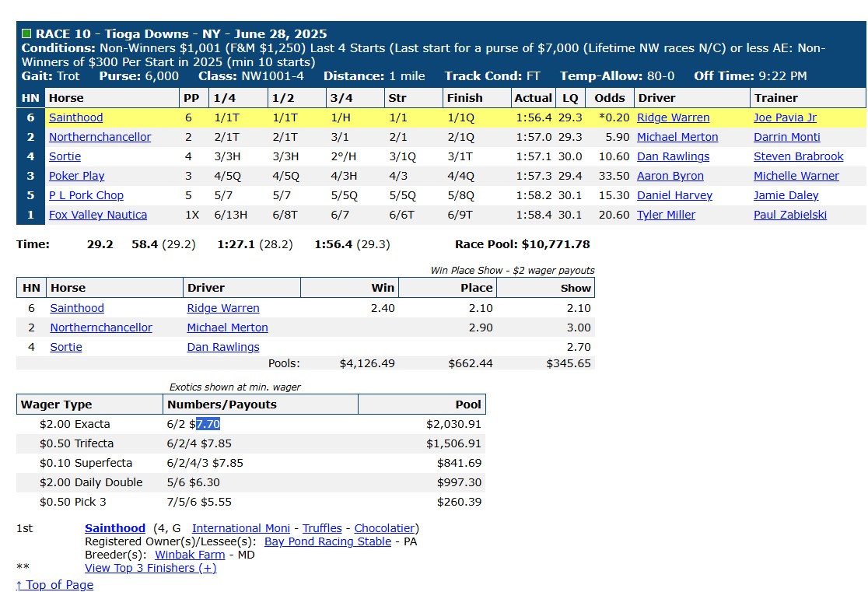Open sire International Moni's page

[x=241, y=528]
